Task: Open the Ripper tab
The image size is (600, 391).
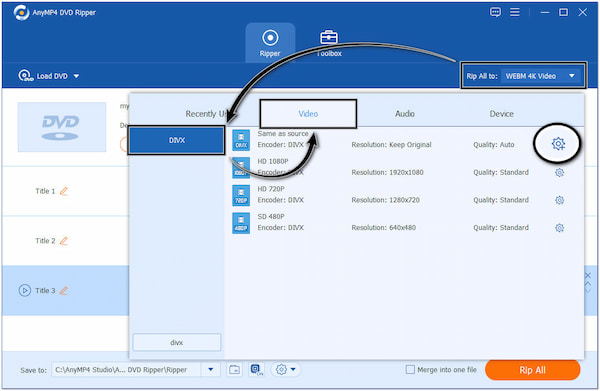Action: (270, 43)
